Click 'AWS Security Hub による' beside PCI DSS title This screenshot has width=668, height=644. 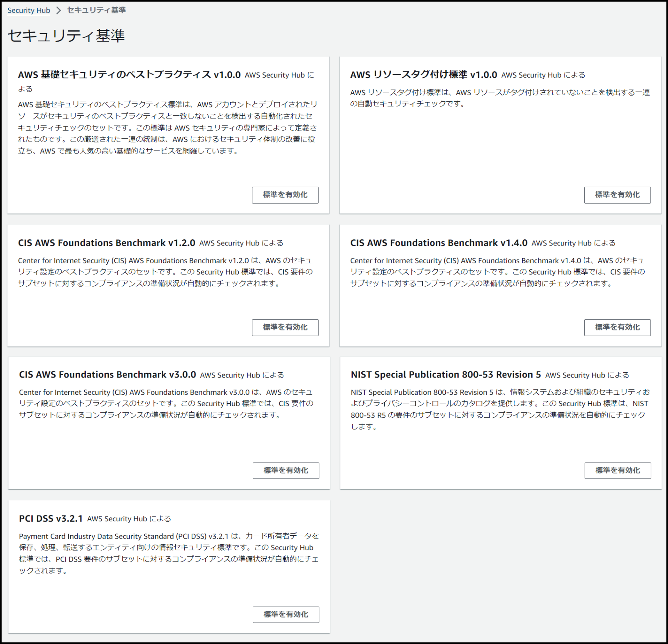pyautogui.click(x=129, y=518)
